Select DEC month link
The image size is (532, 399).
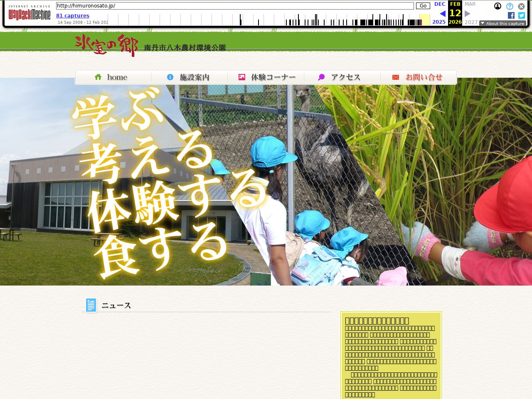point(440,4)
